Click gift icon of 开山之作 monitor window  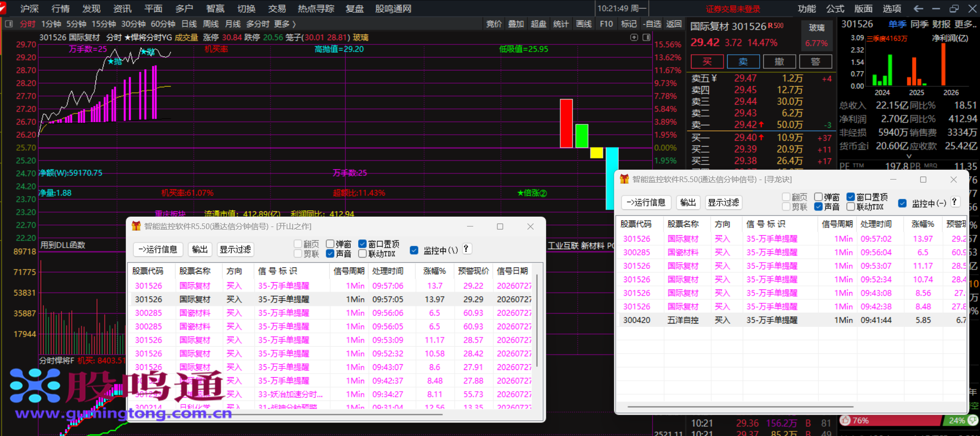click(136, 226)
